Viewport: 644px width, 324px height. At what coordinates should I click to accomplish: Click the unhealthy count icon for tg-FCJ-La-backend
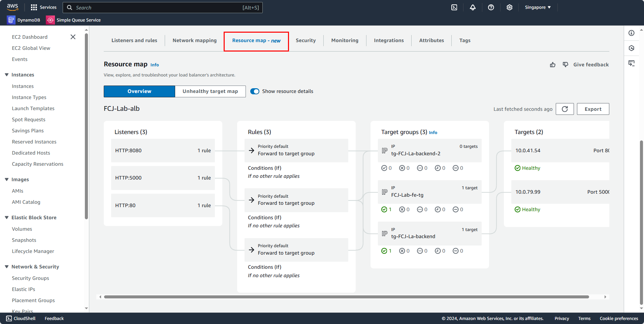[x=402, y=251]
